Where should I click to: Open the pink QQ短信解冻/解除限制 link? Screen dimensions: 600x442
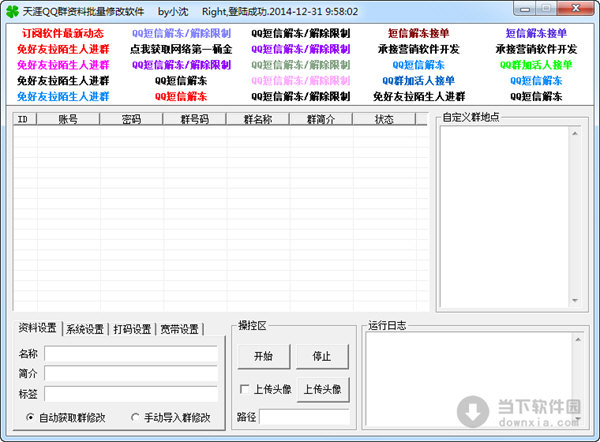click(301, 81)
